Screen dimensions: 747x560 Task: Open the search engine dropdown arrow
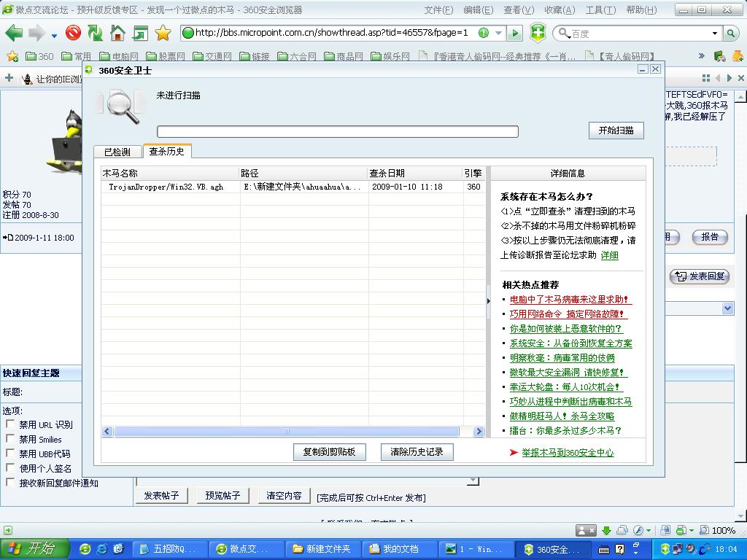[x=715, y=34]
